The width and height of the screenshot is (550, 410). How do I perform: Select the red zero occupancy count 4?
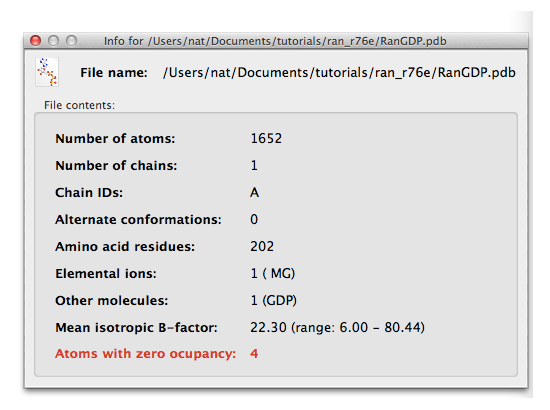(x=254, y=354)
